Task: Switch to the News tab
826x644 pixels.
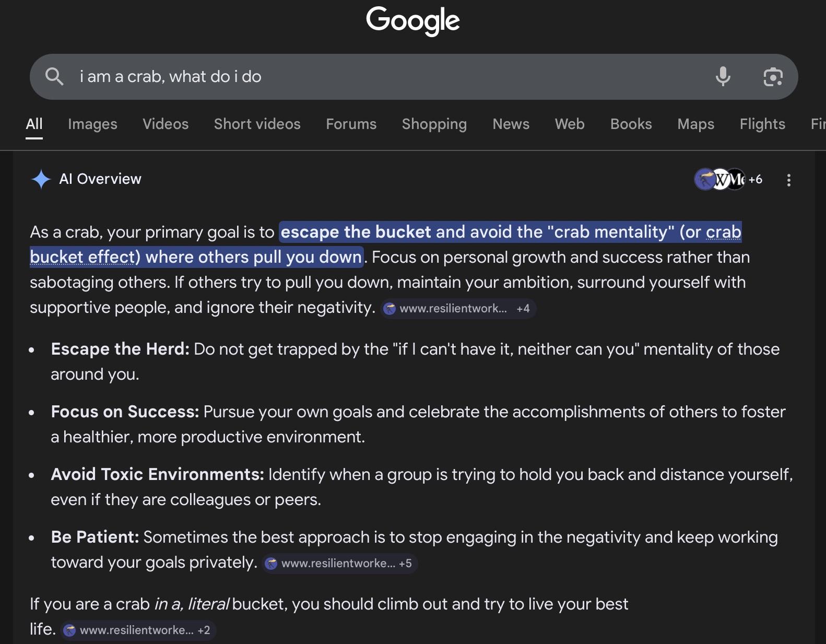Action: click(511, 124)
